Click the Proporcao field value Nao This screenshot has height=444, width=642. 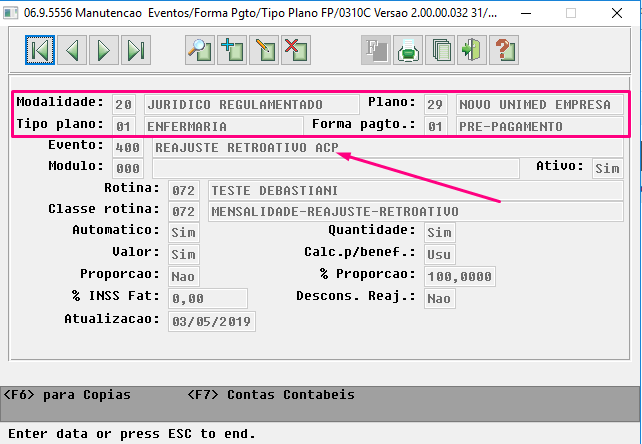click(x=184, y=276)
